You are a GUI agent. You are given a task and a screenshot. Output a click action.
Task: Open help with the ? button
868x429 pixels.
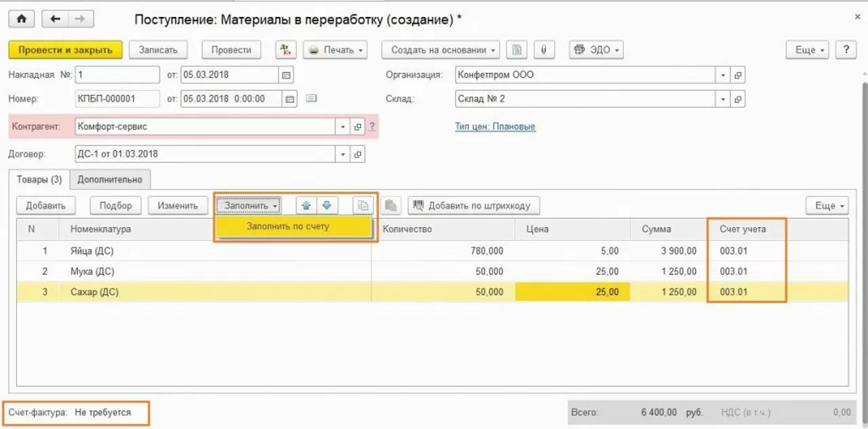coord(846,50)
